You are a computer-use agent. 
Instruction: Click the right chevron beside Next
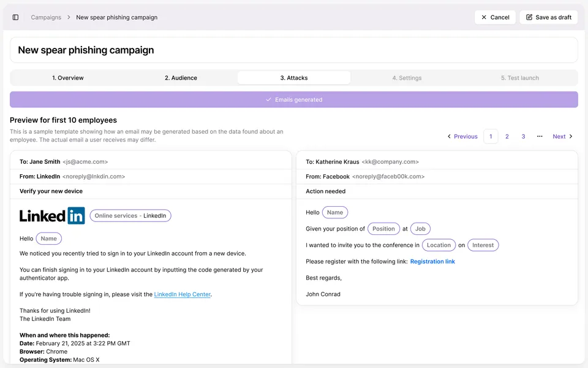click(571, 136)
